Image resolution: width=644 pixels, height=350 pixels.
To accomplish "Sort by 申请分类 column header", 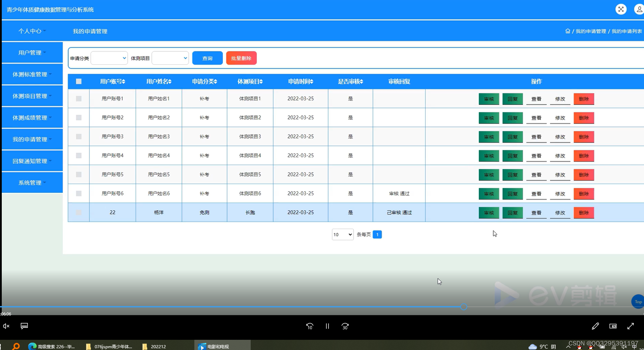I will pyautogui.click(x=205, y=81).
